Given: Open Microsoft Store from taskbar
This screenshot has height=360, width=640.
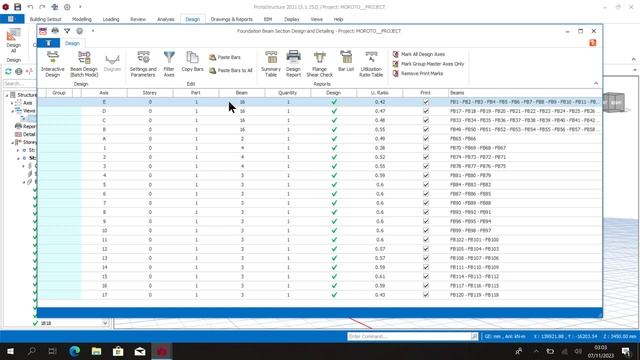Looking at the screenshot, I should click(x=118, y=351).
